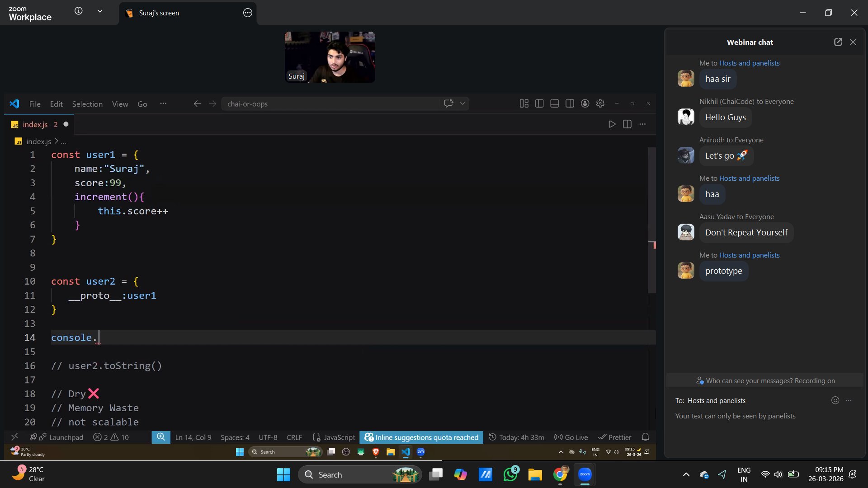Click meeting info icon beside Zoom Workplace
868x488 pixels.
tap(79, 11)
